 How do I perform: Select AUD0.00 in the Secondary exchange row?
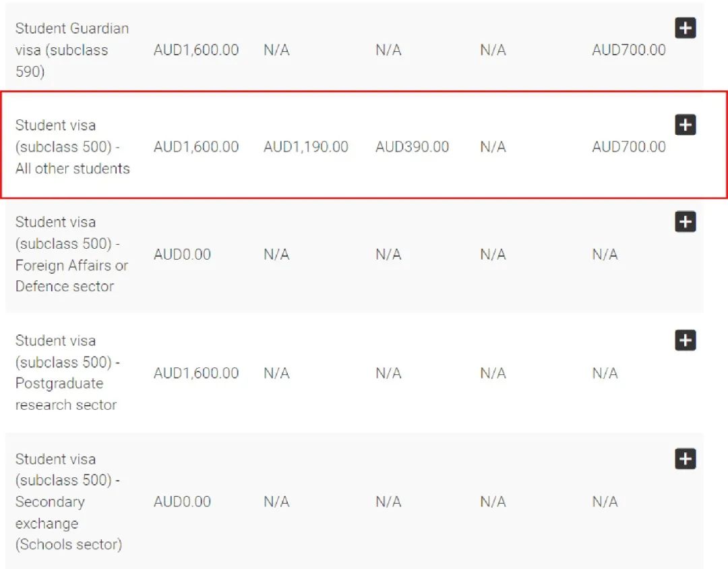click(x=182, y=502)
